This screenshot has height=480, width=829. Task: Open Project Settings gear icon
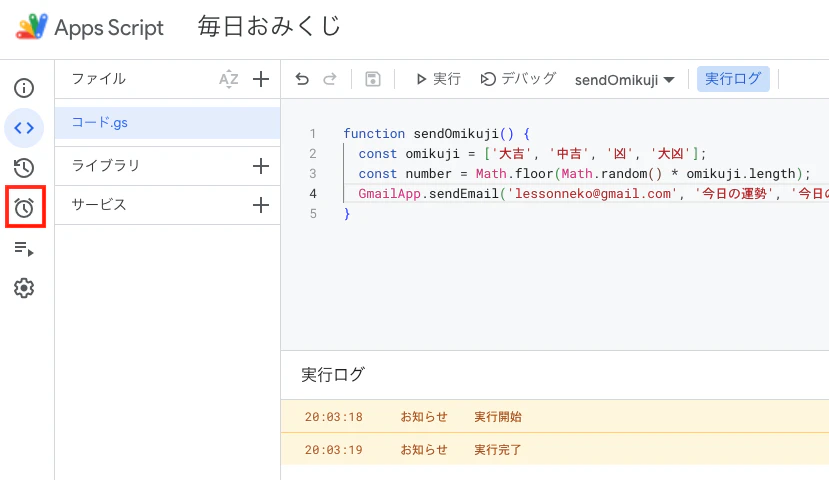(x=24, y=288)
